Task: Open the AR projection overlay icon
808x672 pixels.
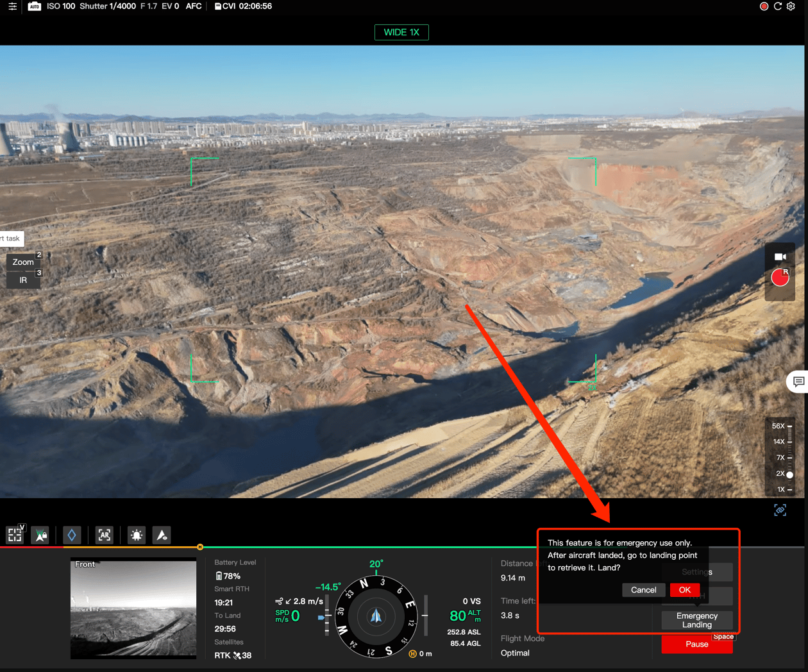Action: [104, 535]
